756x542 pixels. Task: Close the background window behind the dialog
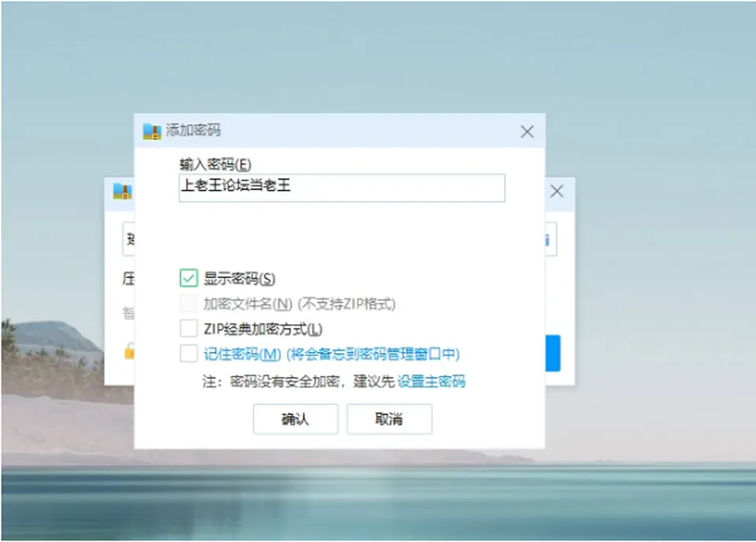point(557,191)
